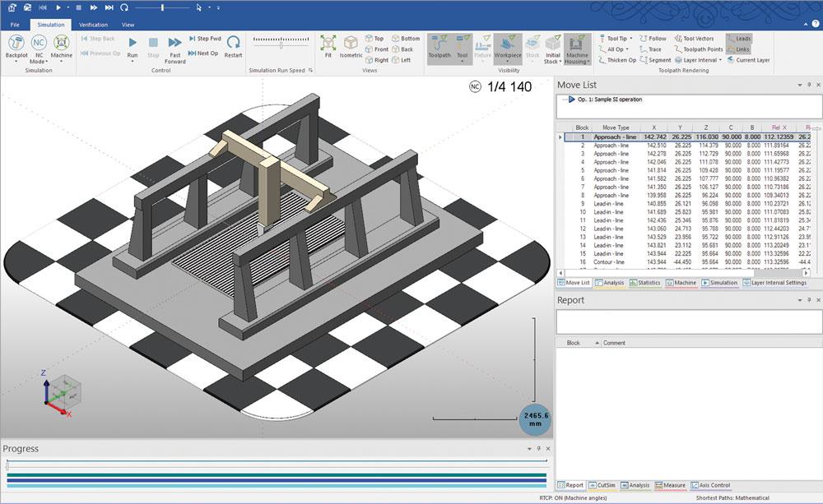Viewport: 823px width, 504px height.
Task: Switch to the Isometric view icon
Action: (x=351, y=43)
